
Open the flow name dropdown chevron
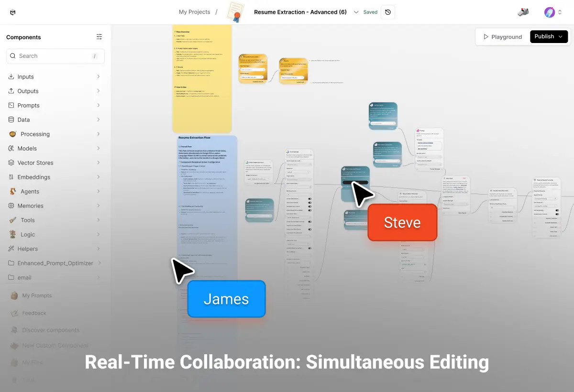pos(356,12)
